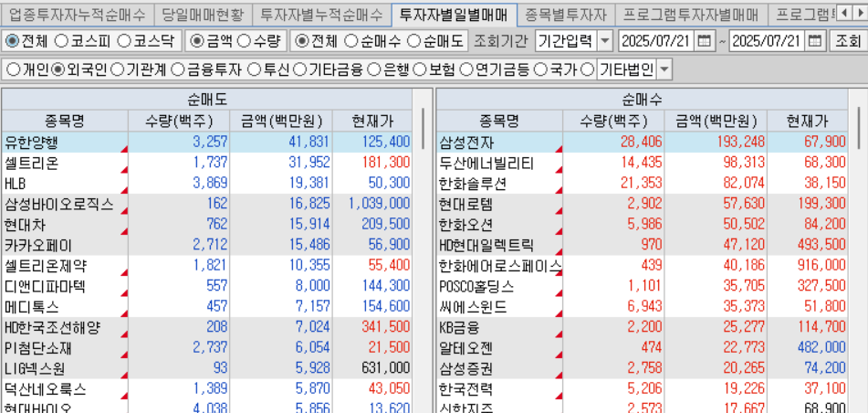Select 금융투자 investor radio button
Image resolution: width=868 pixels, height=413 pixels.
click(x=177, y=69)
